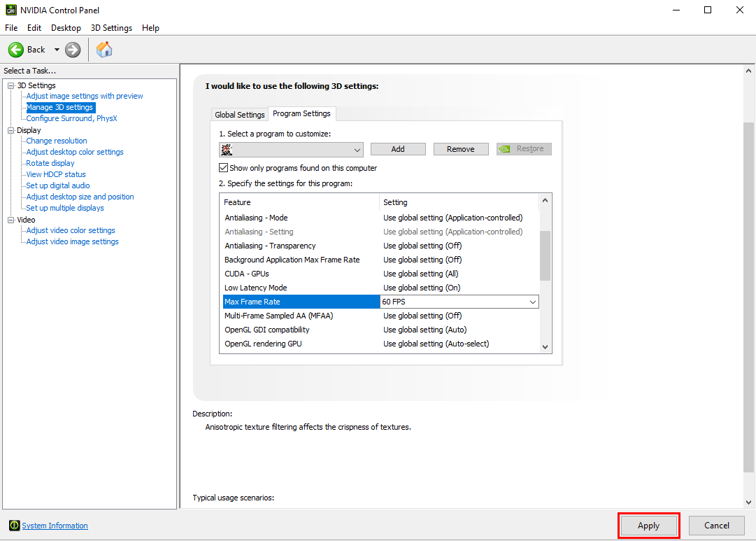
Task: Toggle 'Show only programs found on this computer'
Action: coord(223,168)
